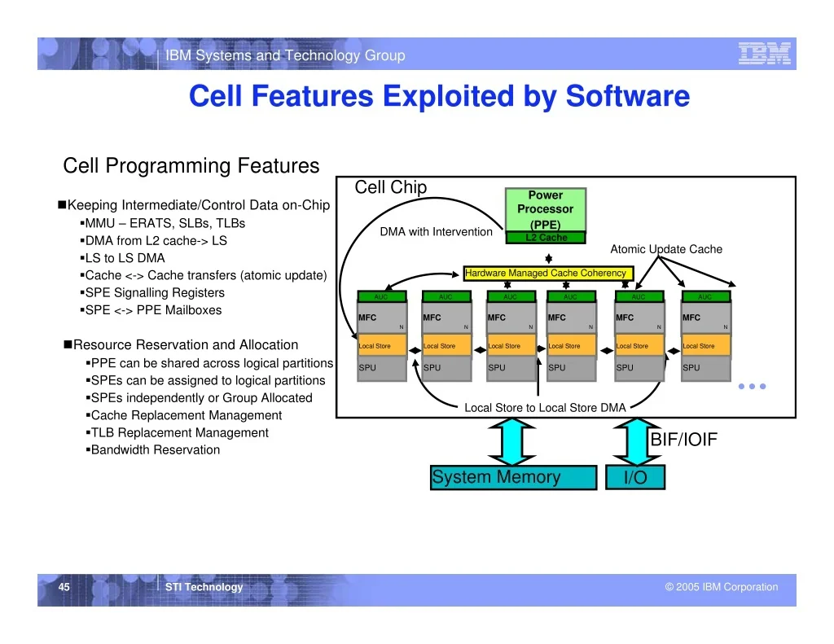Viewport: 834px width, 644px height.
Task: Select the yellow Hardware Managed Cache Coherency box
Action: [x=548, y=274]
